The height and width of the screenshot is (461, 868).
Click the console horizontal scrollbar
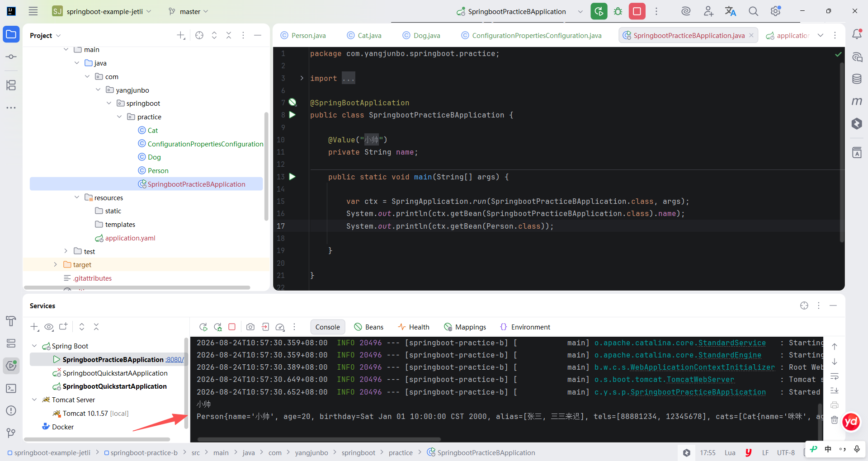tap(319, 439)
